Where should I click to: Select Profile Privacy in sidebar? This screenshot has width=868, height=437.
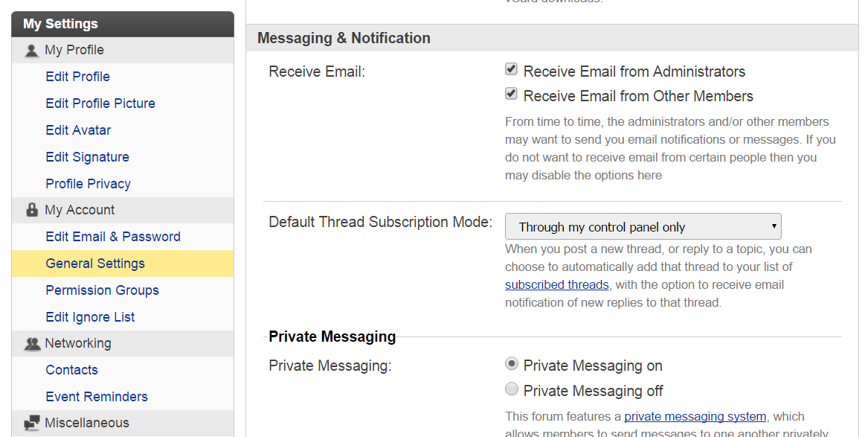tap(88, 184)
